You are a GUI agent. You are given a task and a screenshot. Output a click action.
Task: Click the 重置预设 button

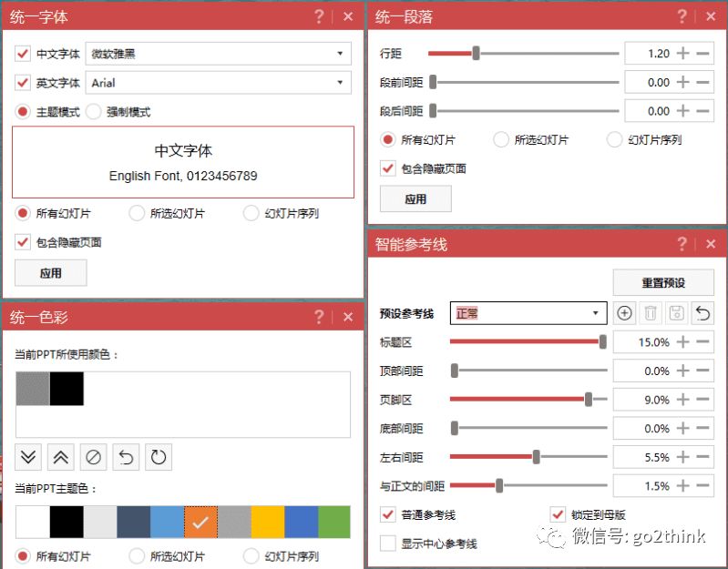tap(663, 282)
